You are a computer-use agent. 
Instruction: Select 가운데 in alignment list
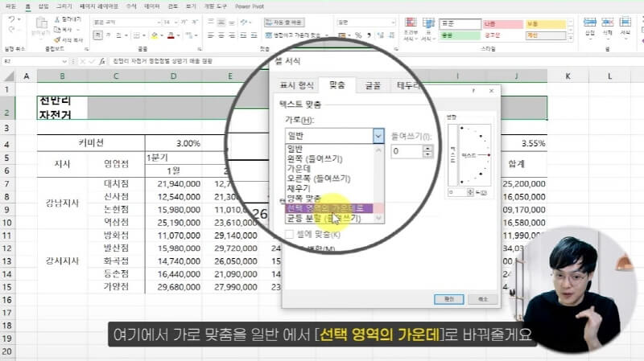[x=299, y=169]
